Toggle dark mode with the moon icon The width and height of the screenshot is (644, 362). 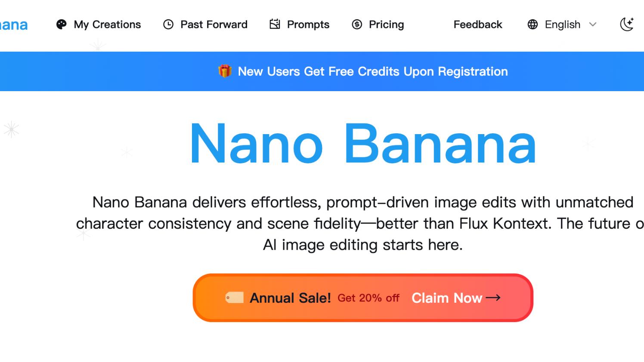point(627,24)
